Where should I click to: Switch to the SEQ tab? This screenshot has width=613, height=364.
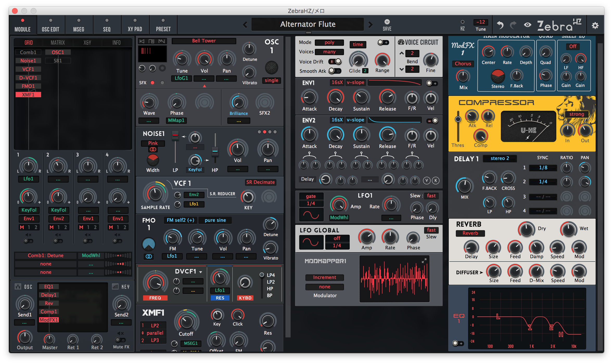pyautogui.click(x=107, y=25)
